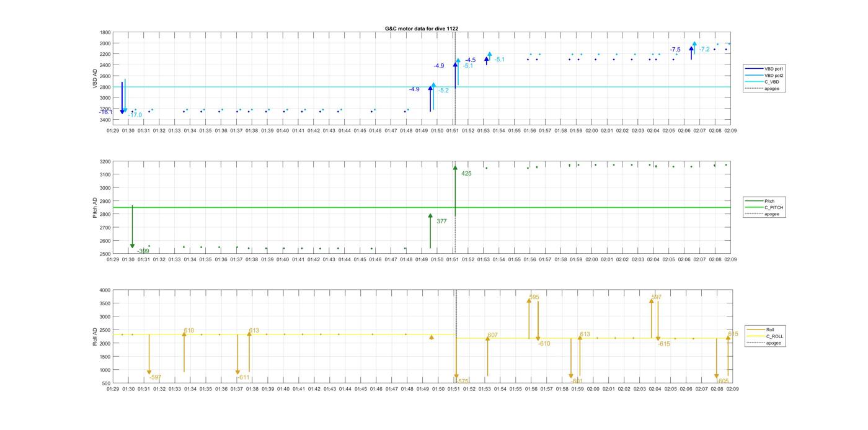
Task: Click the "377" pitch data label
Action: [x=441, y=221]
